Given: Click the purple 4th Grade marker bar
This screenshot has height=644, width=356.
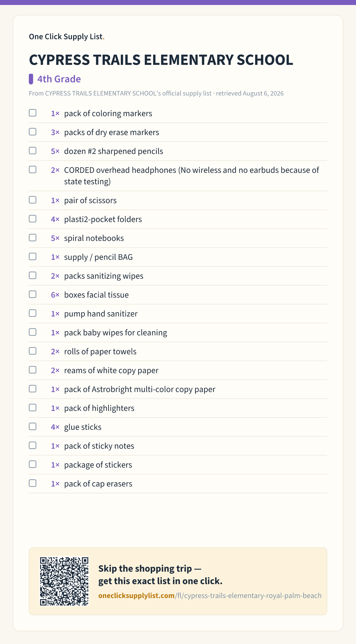Looking at the screenshot, I should [x=31, y=79].
